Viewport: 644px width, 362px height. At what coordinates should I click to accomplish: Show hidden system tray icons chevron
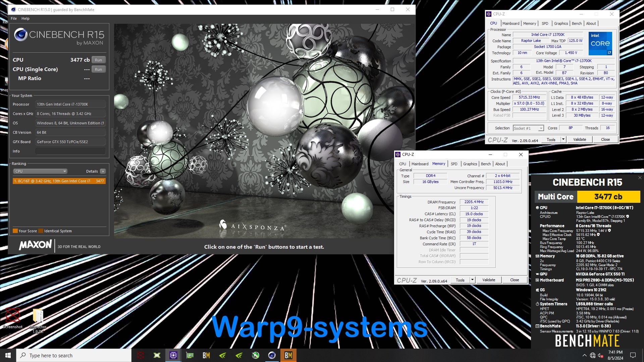(x=585, y=355)
